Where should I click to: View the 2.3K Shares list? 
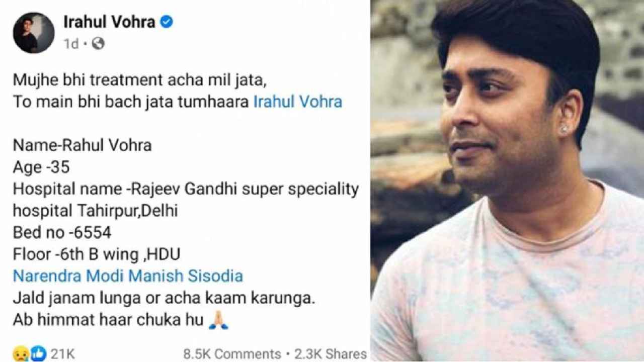[x=329, y=354]
